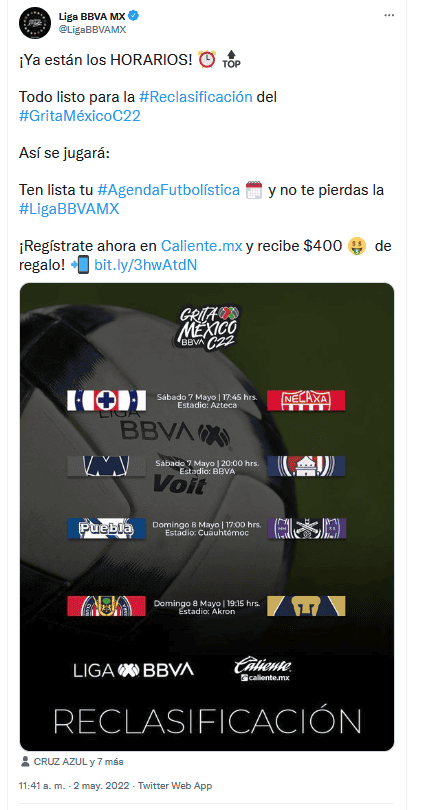Open the Liga BBVA MX profile avatar
Image resolution: width=422 pixels, height=810 pixels.
[34, 23]
